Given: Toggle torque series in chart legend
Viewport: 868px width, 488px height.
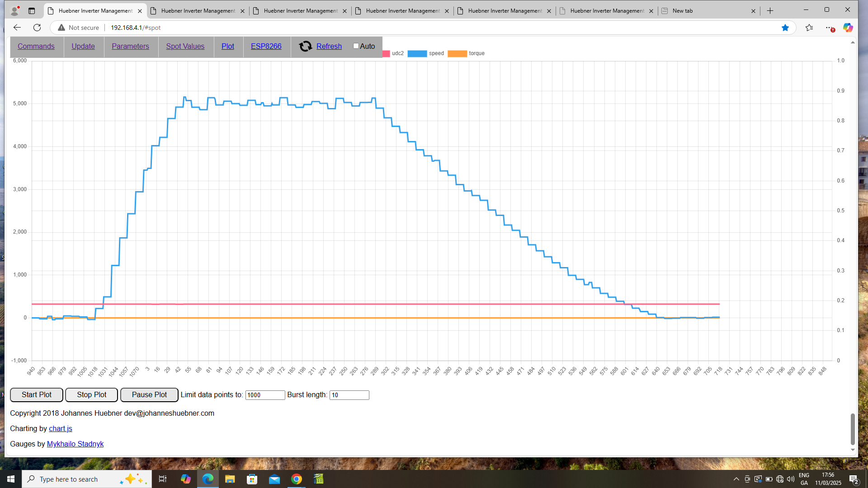Looking at the screenshot, I should [457, 53].
